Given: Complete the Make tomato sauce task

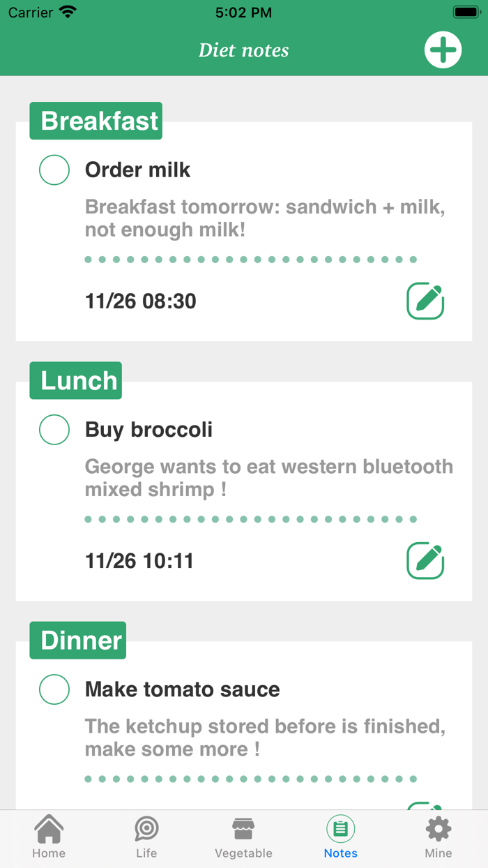Looking at the screenshot, I should (x=54, y=689).
